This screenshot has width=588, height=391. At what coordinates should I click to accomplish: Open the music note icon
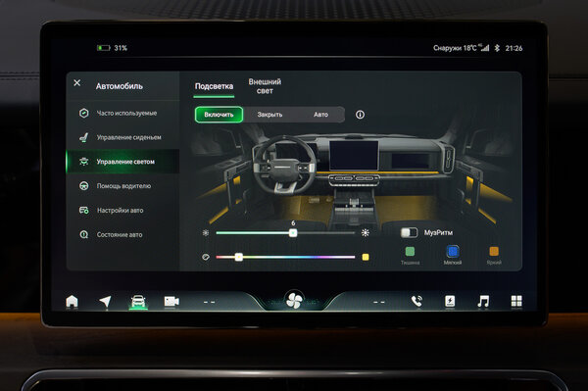coord(483,301)
